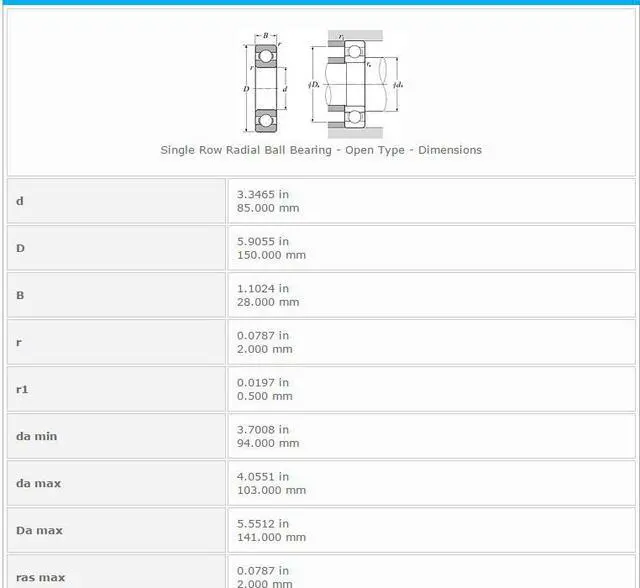Image resolution: width=640 pixels, height=588 pixels.
Task: Click the 'r' row label
Action: coord(19,342)
